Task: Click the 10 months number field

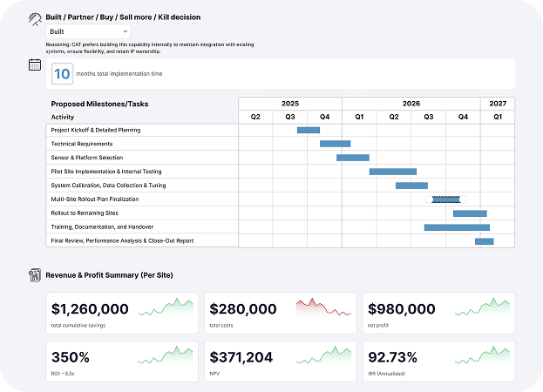Action: pyautogui.click(x=62, y=74)
